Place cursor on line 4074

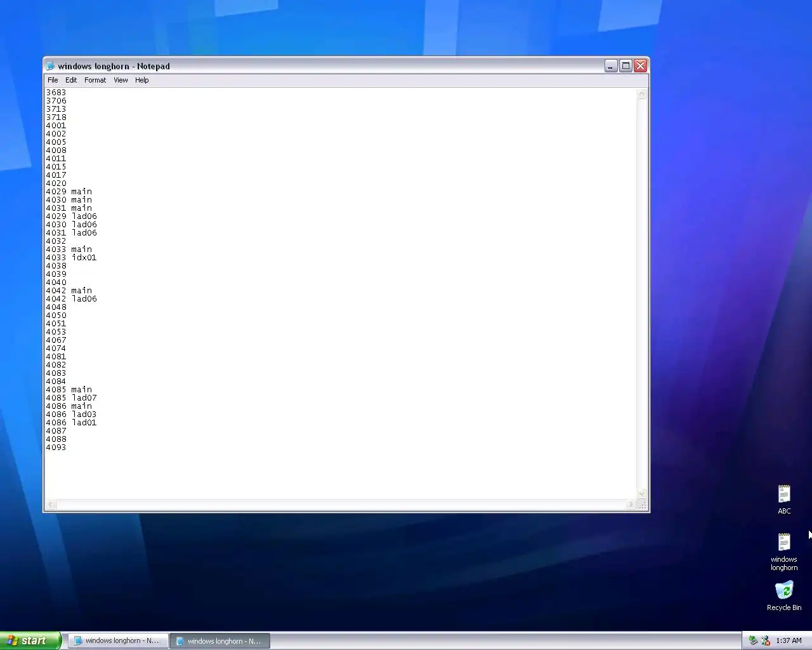click(56, 348)
